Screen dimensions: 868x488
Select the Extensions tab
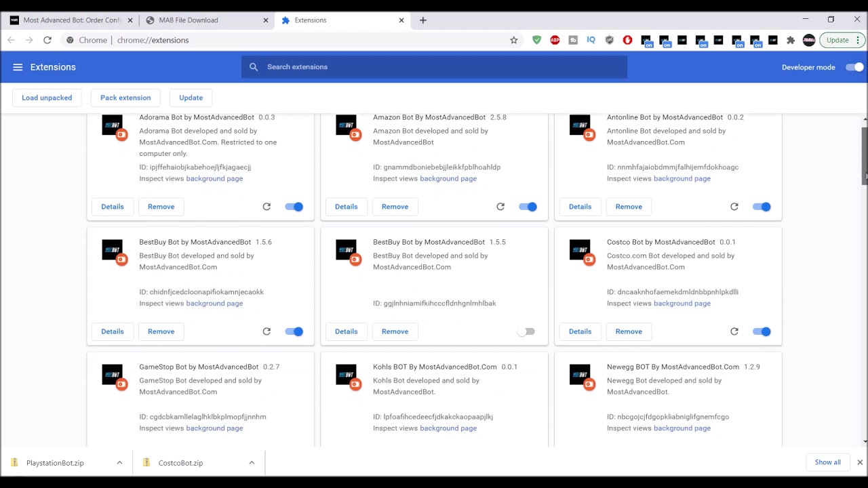click(x=343, y=20)
